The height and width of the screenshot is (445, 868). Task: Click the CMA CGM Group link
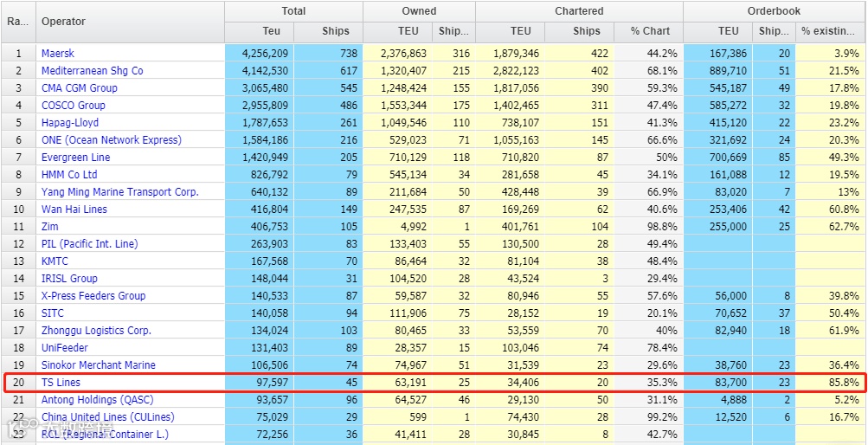[79, 88]
